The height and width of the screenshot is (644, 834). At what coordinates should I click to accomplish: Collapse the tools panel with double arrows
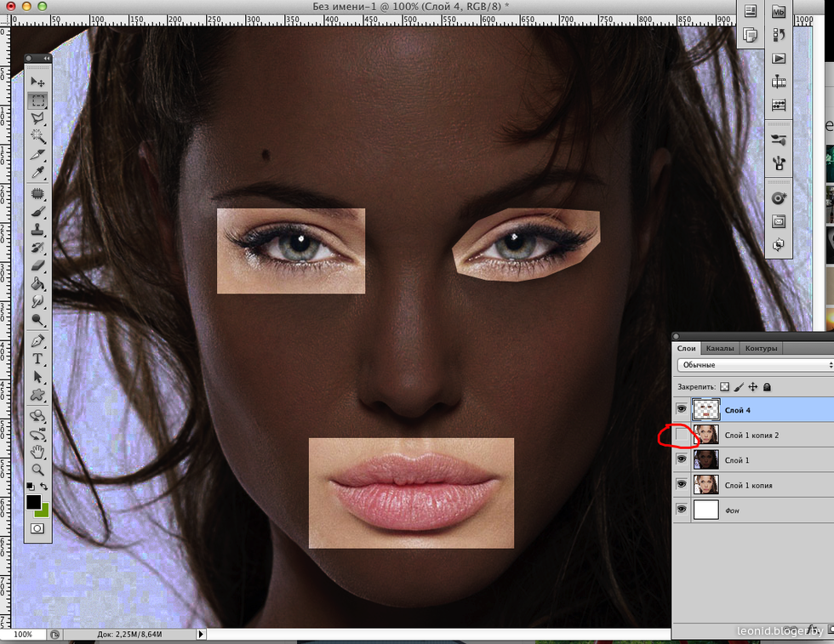[47, 58]
